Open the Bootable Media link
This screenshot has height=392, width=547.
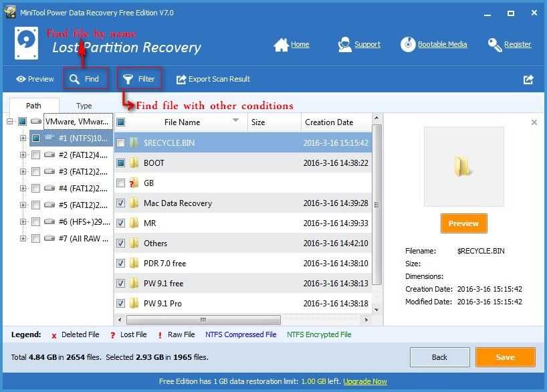[x=442, y=44]
